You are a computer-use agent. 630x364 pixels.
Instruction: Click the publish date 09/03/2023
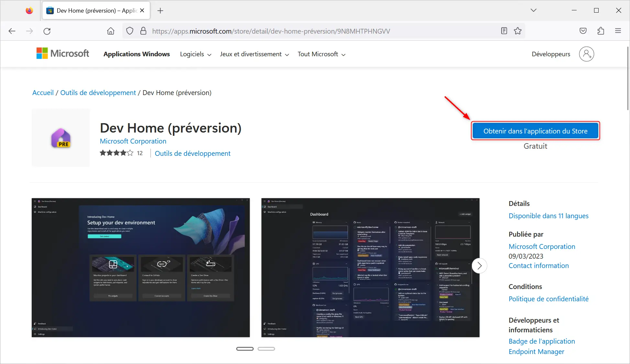pyautogui.click(x=526, y=256)
